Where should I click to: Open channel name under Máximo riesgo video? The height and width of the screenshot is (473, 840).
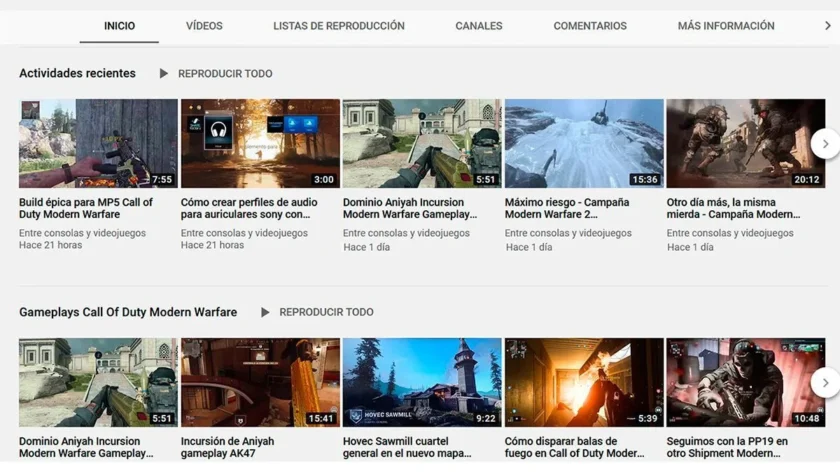coord(568,233)
